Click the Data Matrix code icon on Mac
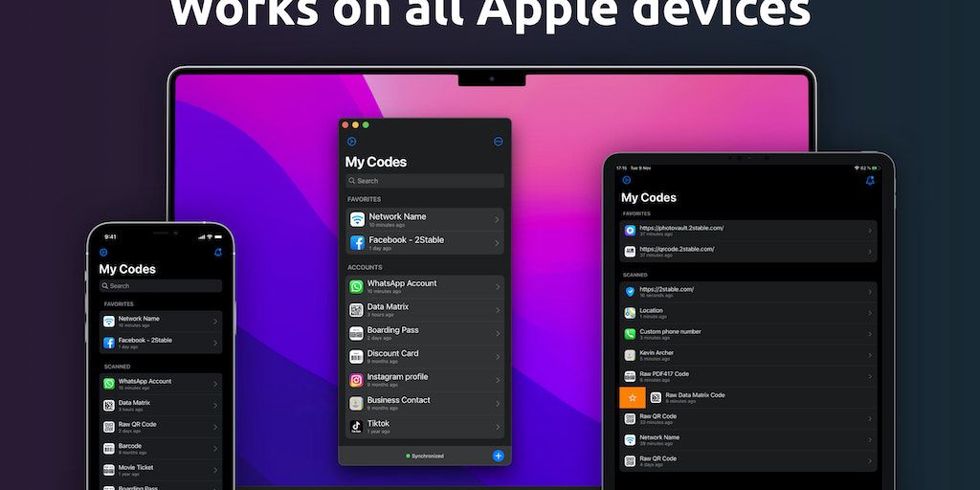This screenshot has width=980, height=490. (x=356, y=310)
